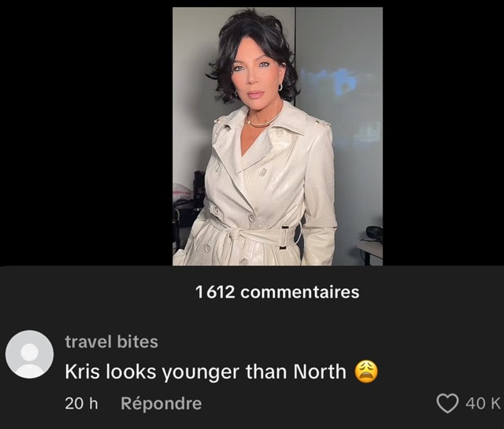Viewport: 504px width, 429px height.
Task: Click the 20 h comment timestamp
Action: coord(81,403)
